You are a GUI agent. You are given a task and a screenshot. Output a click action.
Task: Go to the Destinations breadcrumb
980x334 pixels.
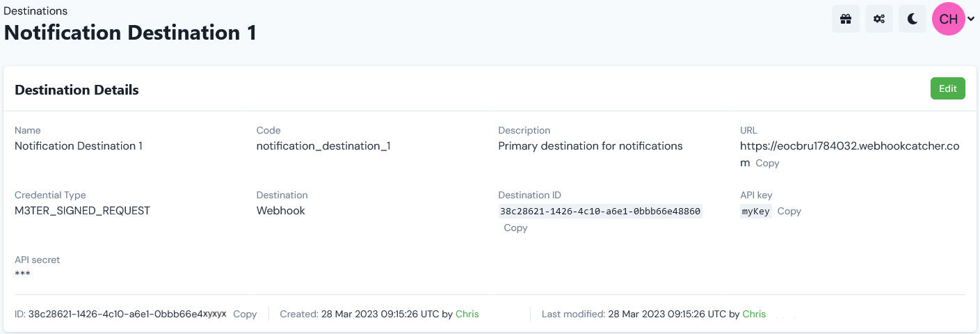[x=35, y=10]
